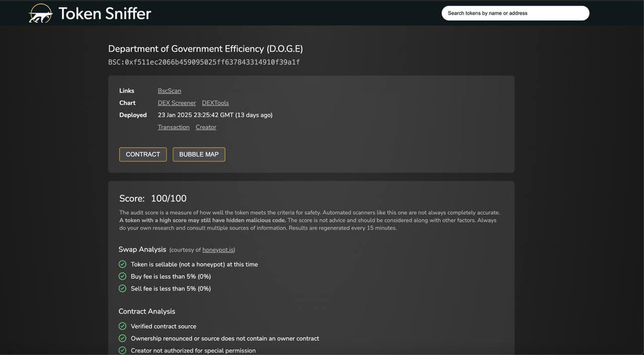Click the 'Buy fee is less than 5%' text
The width and height of the screenshot is (644, 355).
[171, 277]
